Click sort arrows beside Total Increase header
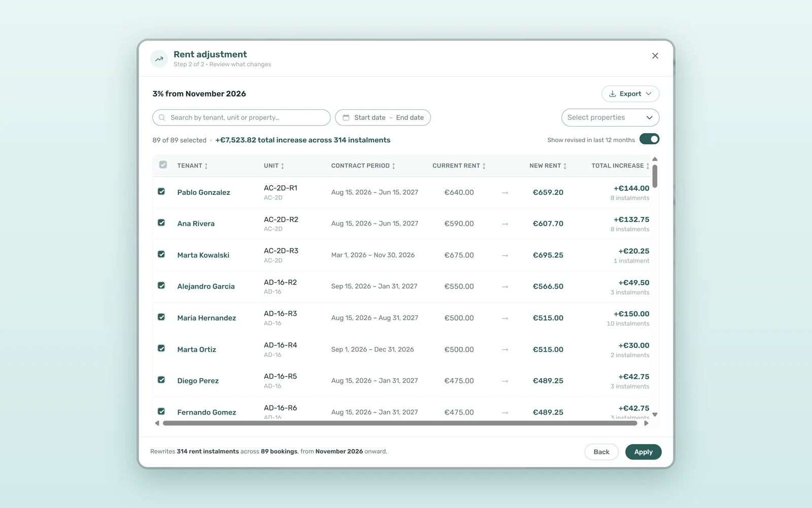812x508 pixels. (648, 166)
